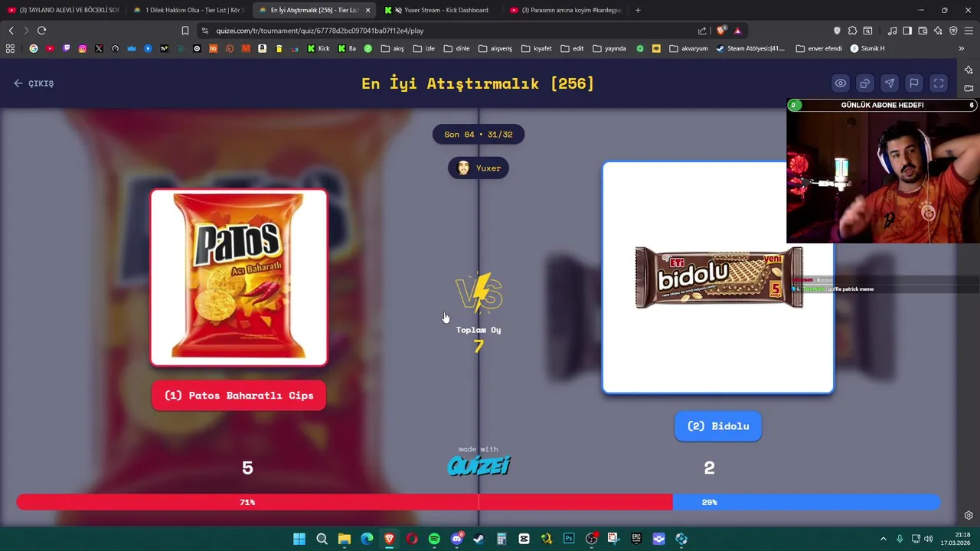This screenshot has height=551, width=980.
Task: Open Brave Shields lion icon
Action: tap(721, 31)
